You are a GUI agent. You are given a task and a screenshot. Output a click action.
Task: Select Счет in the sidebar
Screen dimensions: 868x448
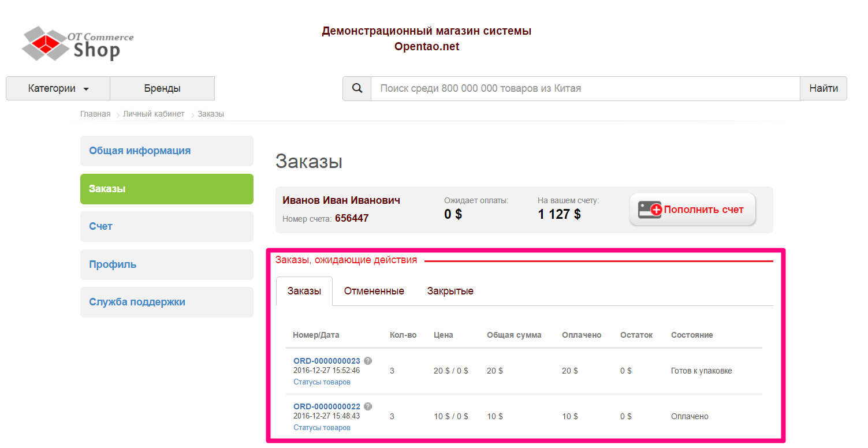[100, 226]
